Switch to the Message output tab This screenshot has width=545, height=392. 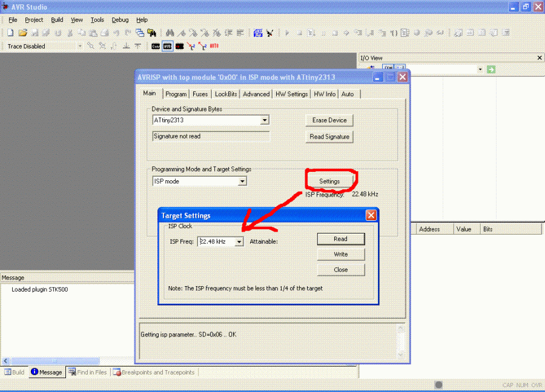[x=47, y=372]
